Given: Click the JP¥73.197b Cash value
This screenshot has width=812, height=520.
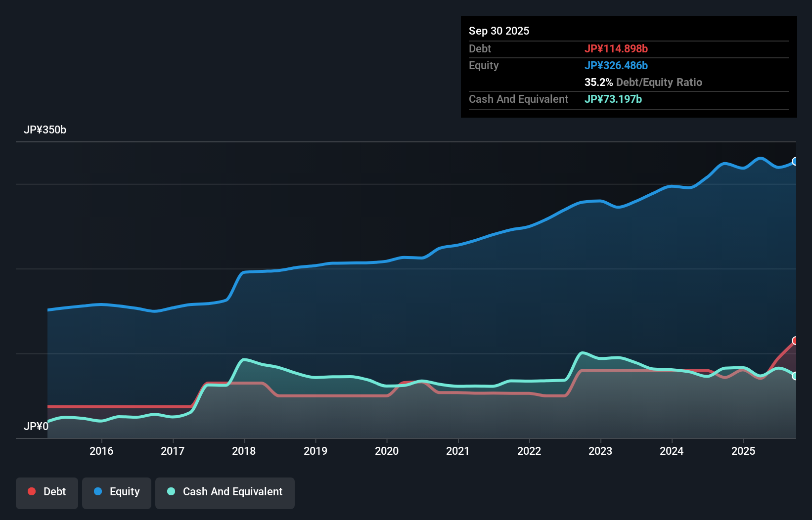Looking at the screenshot, I should 613,99.
